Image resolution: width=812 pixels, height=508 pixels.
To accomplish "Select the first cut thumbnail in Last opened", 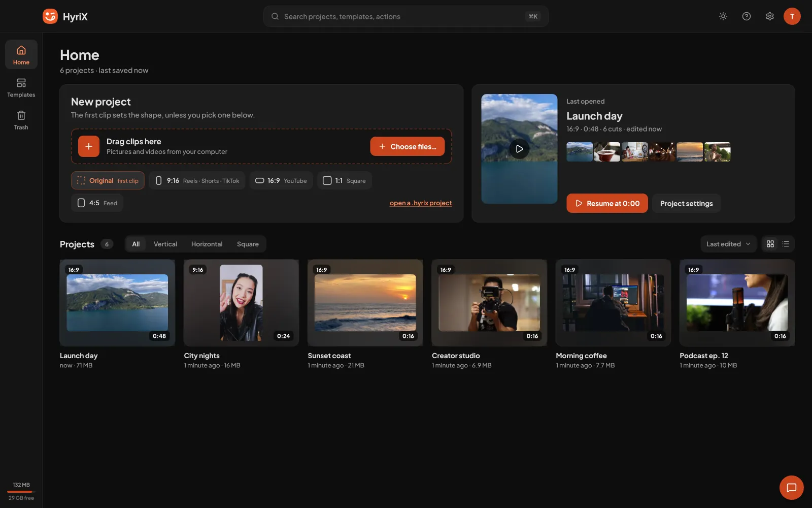I will pos(580,152).
